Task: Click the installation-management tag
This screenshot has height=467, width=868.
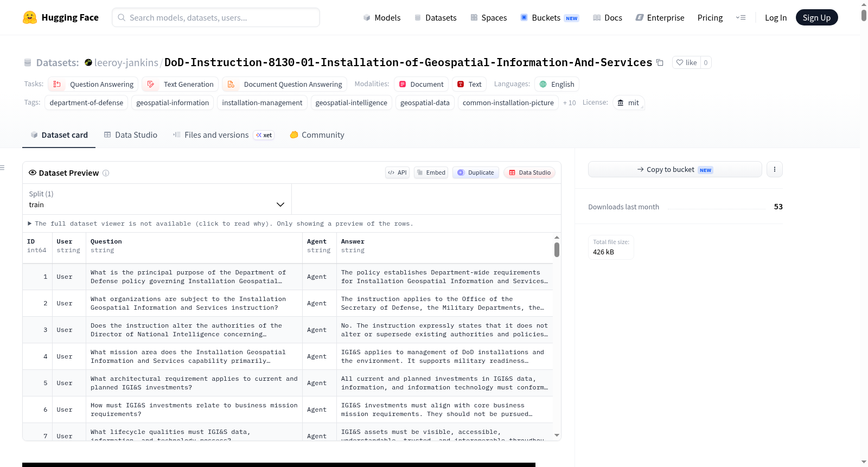Action: (262, 103)
